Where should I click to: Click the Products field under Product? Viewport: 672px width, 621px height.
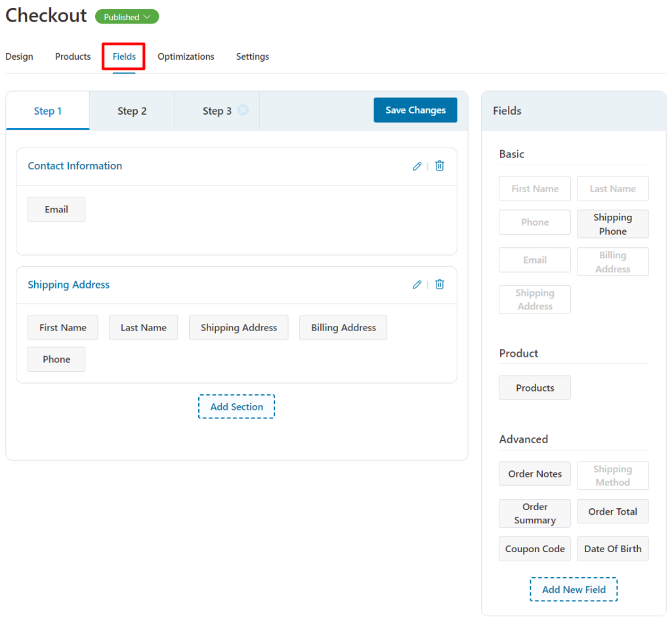coord(534,388)
